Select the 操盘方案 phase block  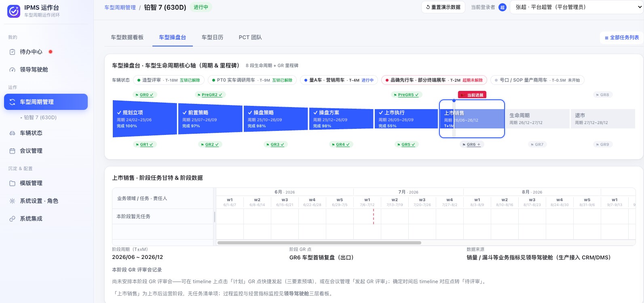(341, 119)
